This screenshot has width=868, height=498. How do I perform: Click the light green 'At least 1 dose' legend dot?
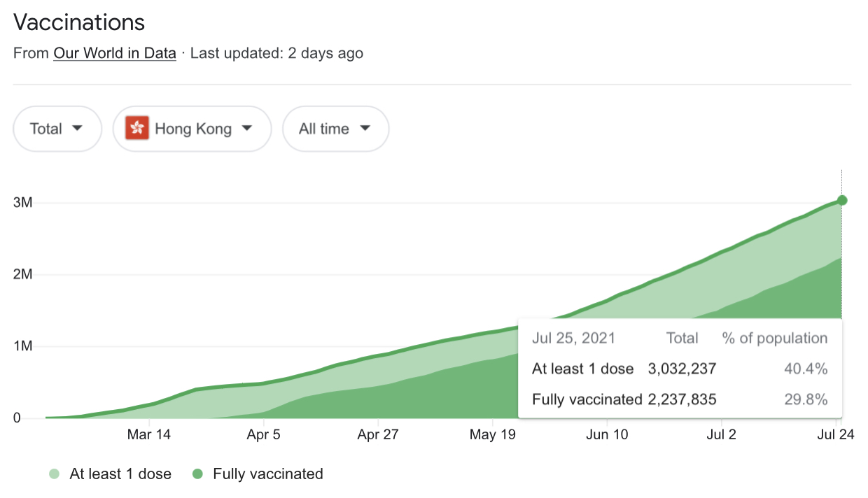53,474
